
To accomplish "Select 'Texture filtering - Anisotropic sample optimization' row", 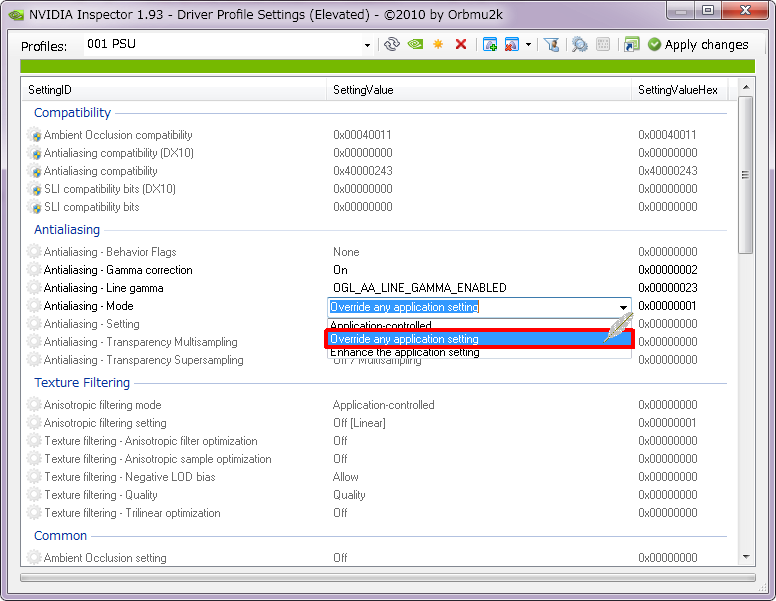I will (375, 459).
